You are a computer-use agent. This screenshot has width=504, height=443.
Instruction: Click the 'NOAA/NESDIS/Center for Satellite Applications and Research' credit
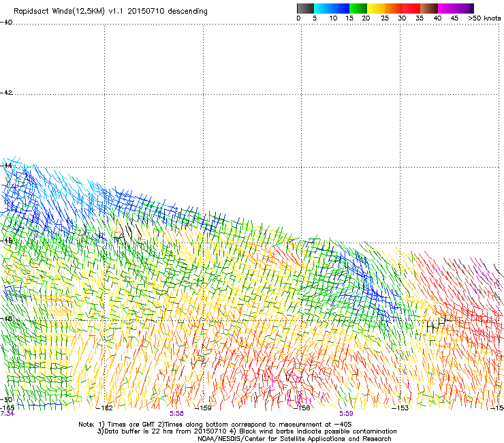pos(294,439)
